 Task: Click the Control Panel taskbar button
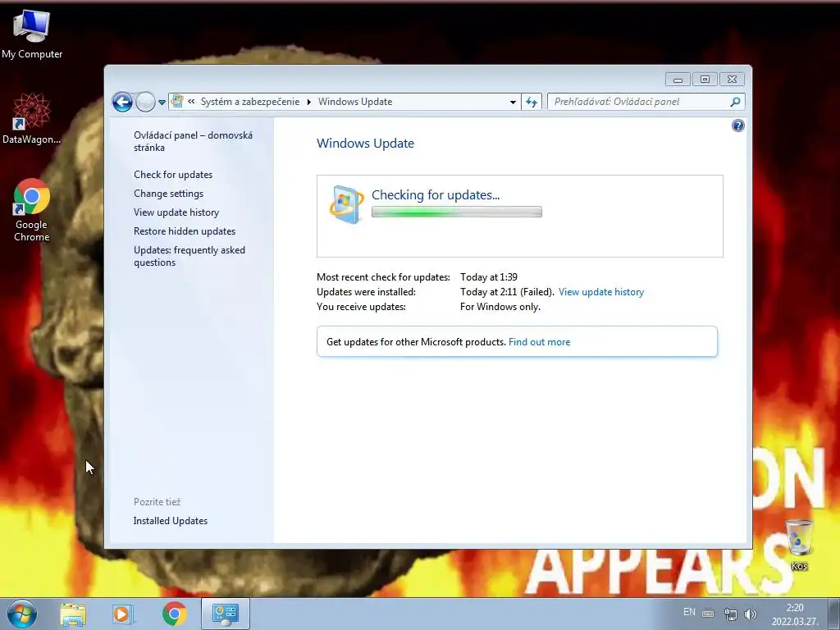(225, 614)
